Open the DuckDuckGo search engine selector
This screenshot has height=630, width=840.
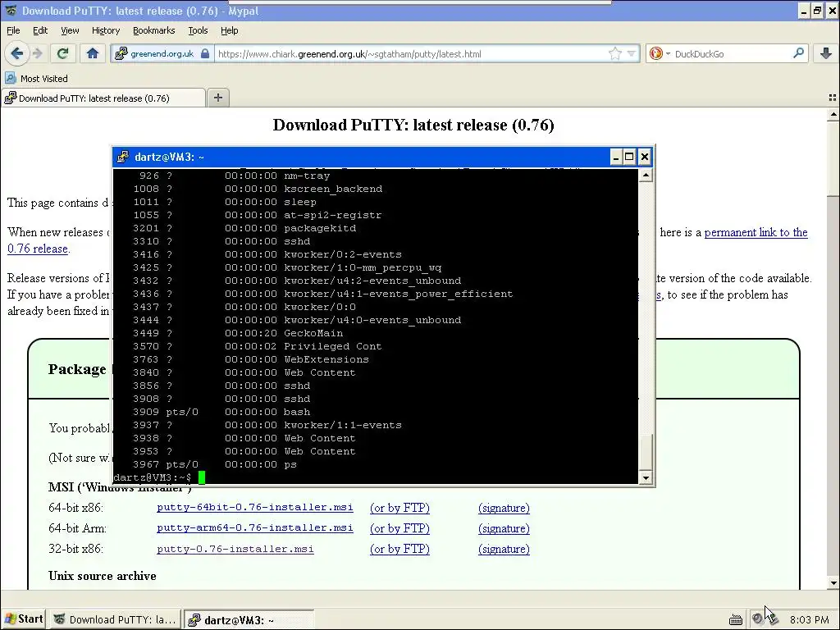pyautogui.click(x=659, y=53)
